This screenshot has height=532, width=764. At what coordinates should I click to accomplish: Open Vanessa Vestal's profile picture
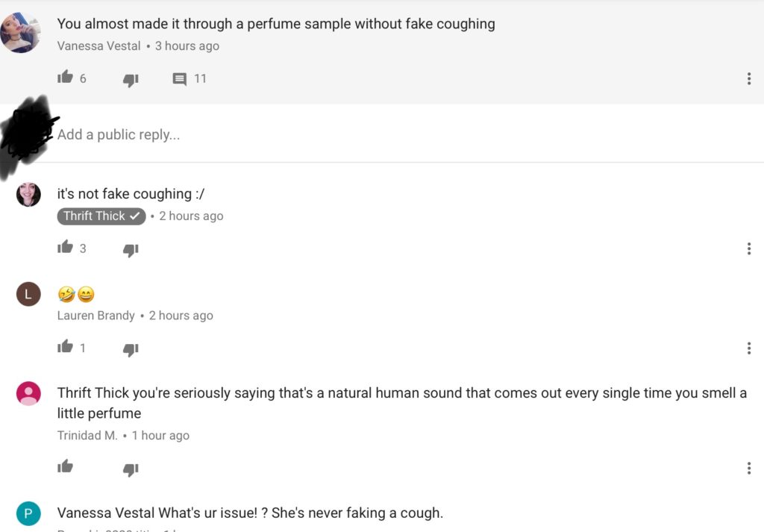(x=19, y=33)
